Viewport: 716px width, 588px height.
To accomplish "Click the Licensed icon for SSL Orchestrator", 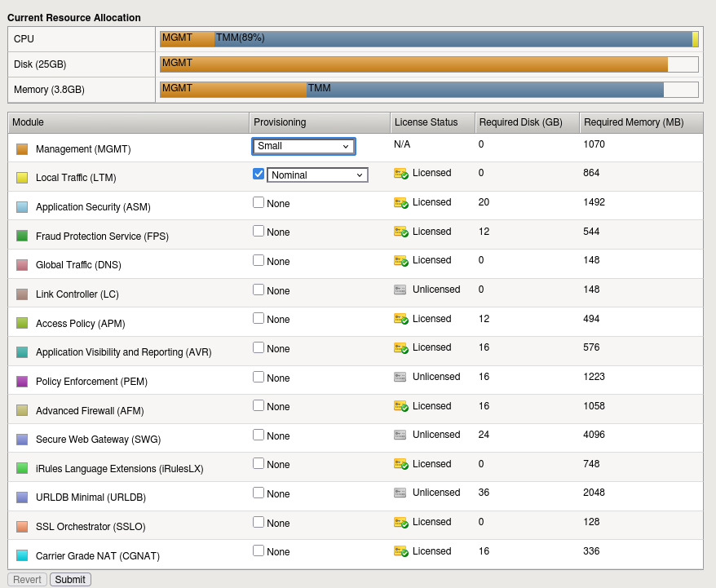I will click(400, 523).
